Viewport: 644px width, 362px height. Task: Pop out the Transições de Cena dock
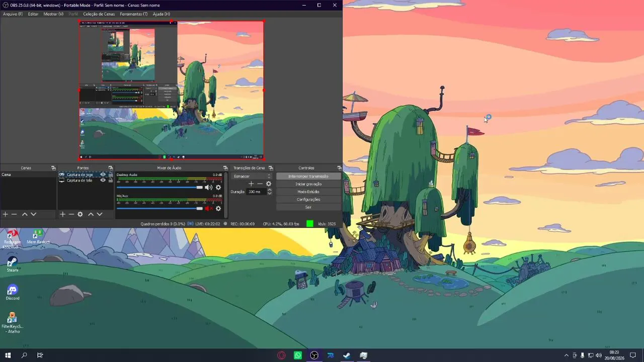271,168
